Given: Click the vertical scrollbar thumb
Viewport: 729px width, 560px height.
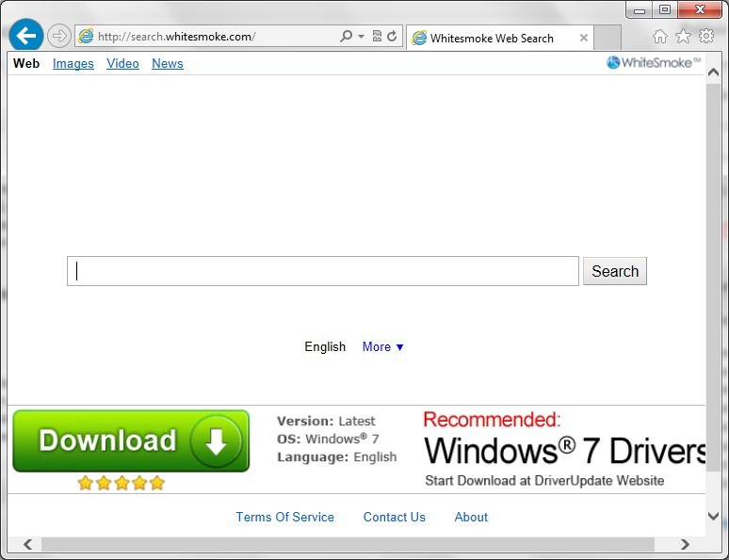Looking at the screenshot, I should pos(713,278).
